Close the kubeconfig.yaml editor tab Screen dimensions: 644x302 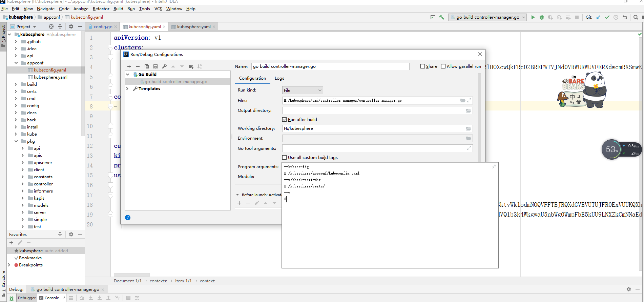coord(164,27)
